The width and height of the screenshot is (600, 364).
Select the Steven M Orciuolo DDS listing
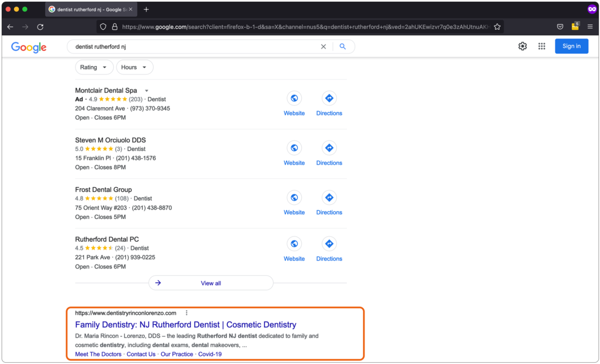(x=110, y=140)
